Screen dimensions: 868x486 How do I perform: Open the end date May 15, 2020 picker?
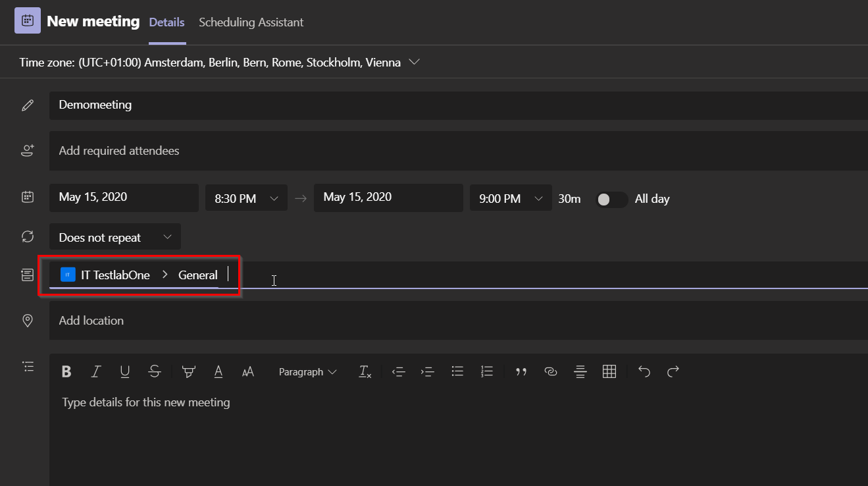coord(388,198)
